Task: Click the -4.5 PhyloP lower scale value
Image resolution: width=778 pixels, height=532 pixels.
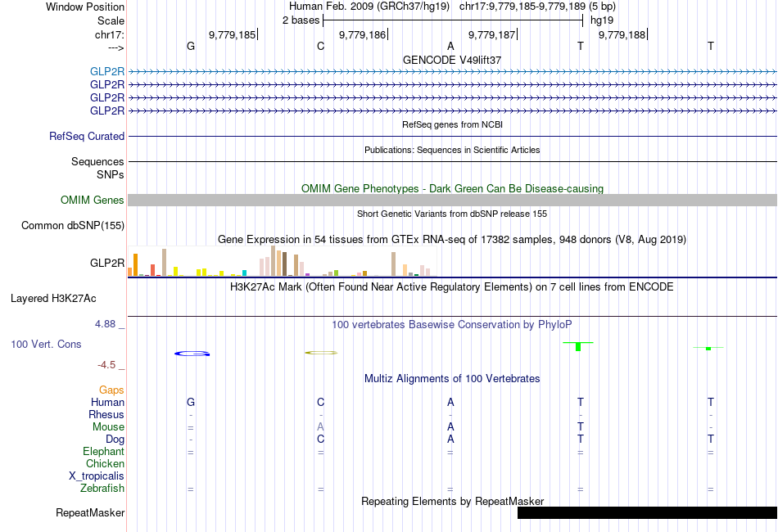Action: click(106, 365)
